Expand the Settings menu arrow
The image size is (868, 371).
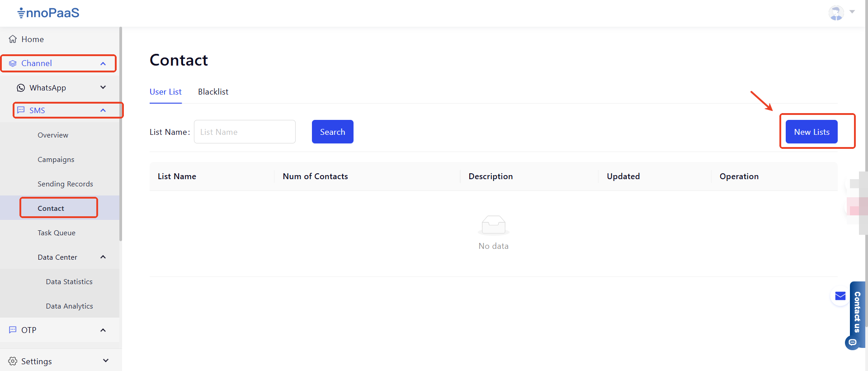tap(106, 361)
